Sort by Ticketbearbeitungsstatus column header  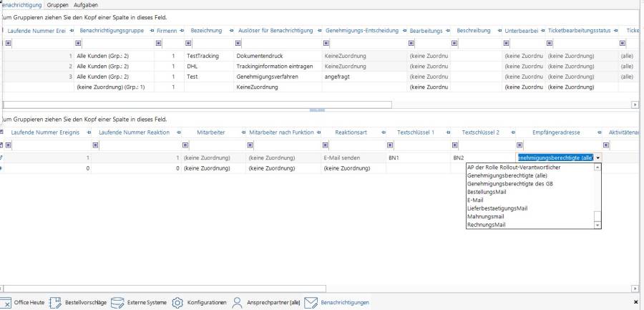pyautogui.click(x=579, y=31)
